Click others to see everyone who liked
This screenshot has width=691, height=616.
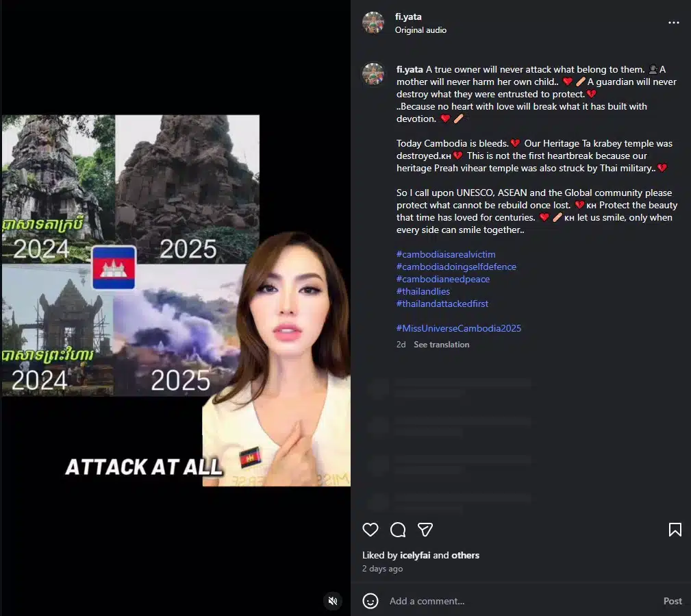tap(465, 555)
